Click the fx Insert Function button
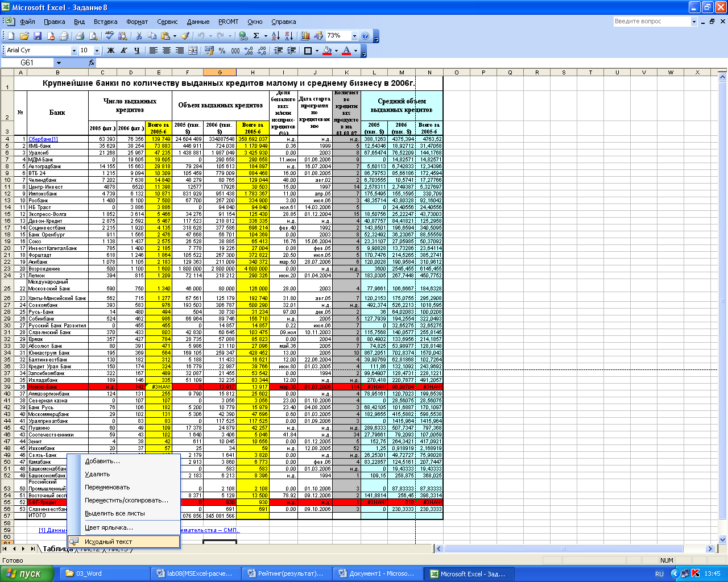 pyautogui.click(x=92, y=63)
